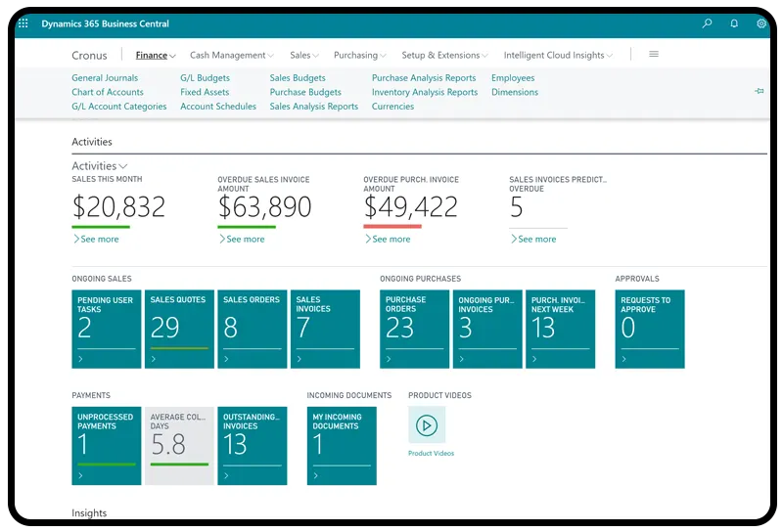Click the search magnifier icon

[707, 23]
